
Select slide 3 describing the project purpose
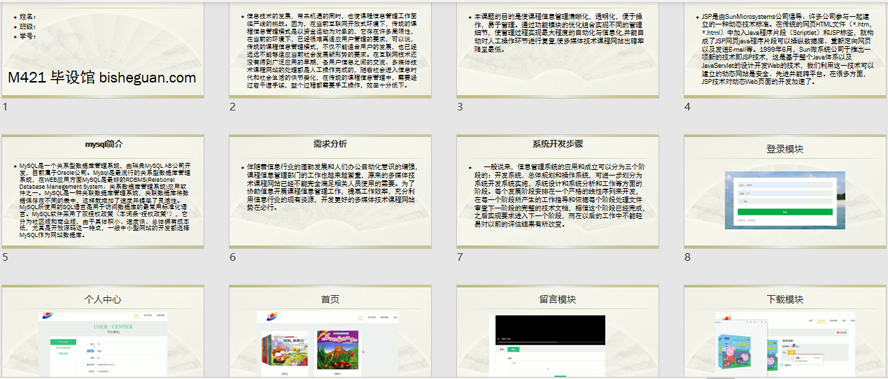(x=558, y=49)
